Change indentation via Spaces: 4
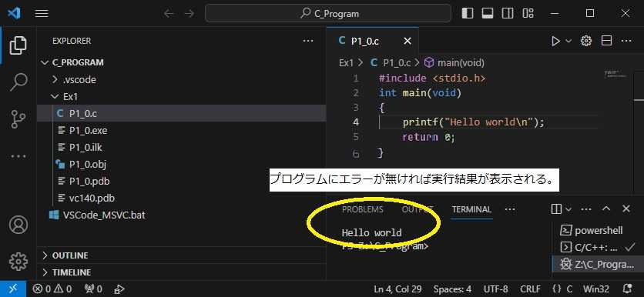The image size is (644, 297). tap(453, 289)
